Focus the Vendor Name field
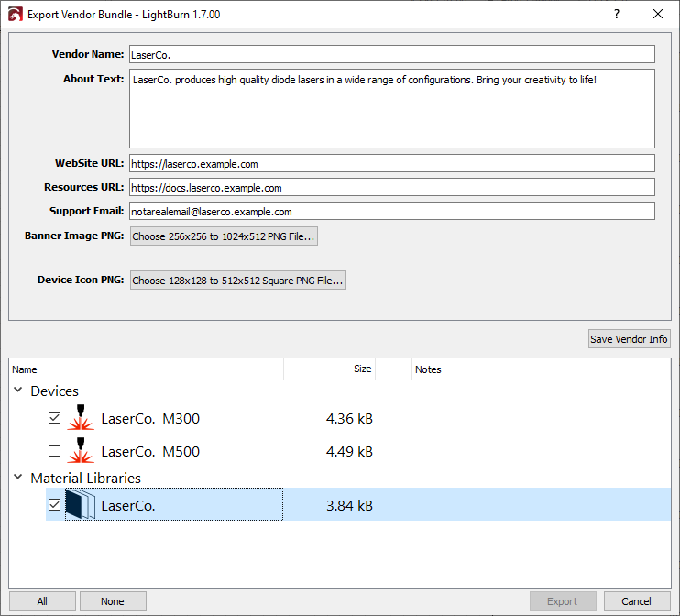Screen dimensions: 680x616 pyautogui.click(x=392, y=55)
